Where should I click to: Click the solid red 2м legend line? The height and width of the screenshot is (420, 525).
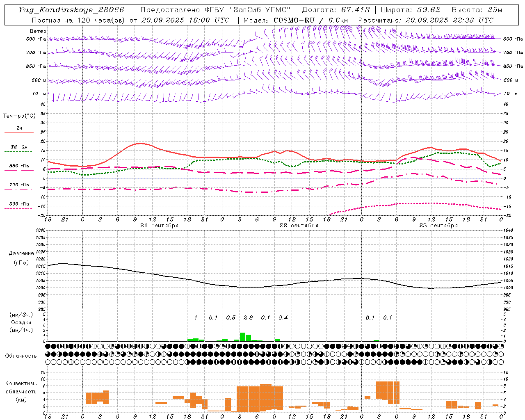point(19,132)
